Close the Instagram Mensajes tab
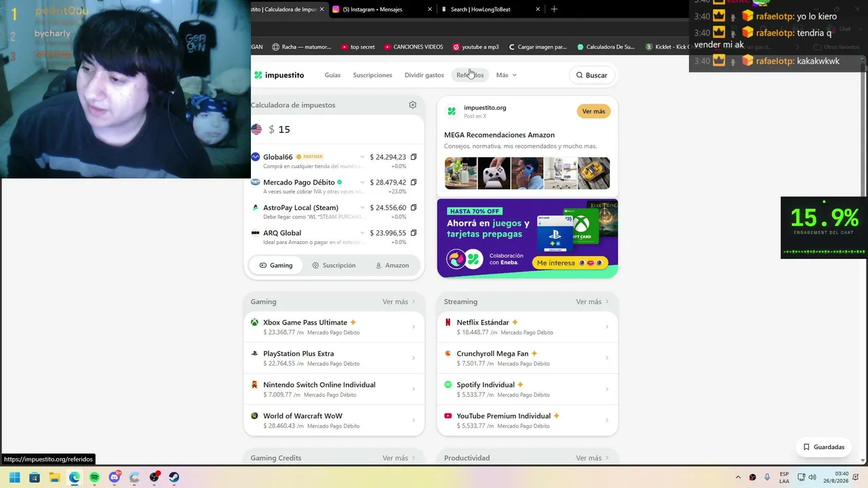 click(430, 9)
